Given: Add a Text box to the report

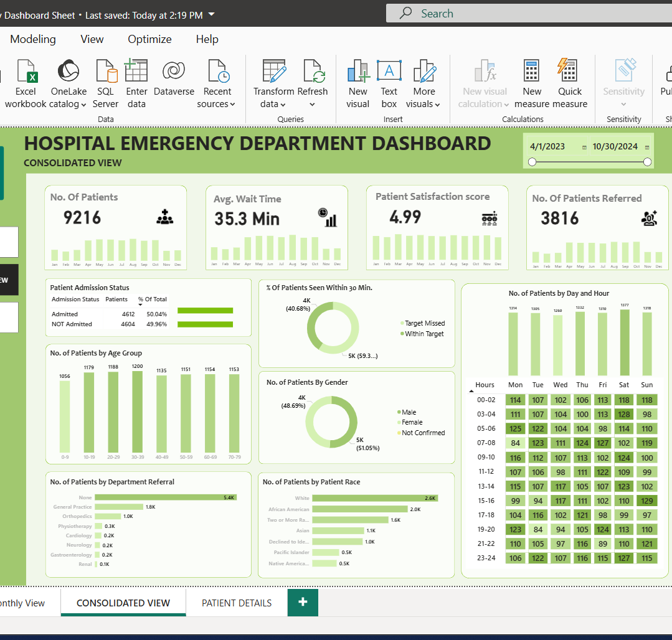Looking at the screenshot, I should (389, 72).
